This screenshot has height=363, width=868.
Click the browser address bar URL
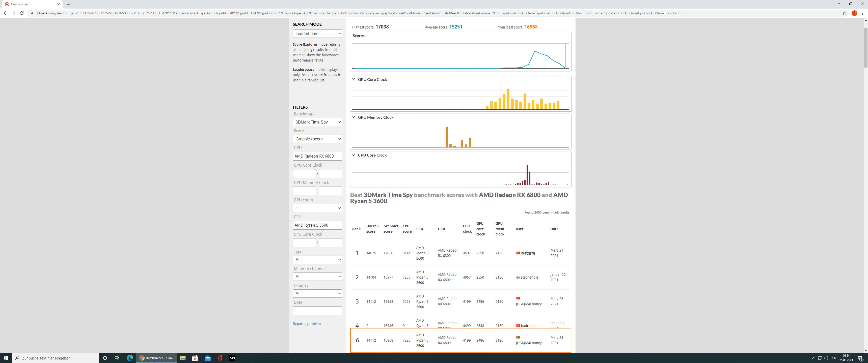point(359,13)
